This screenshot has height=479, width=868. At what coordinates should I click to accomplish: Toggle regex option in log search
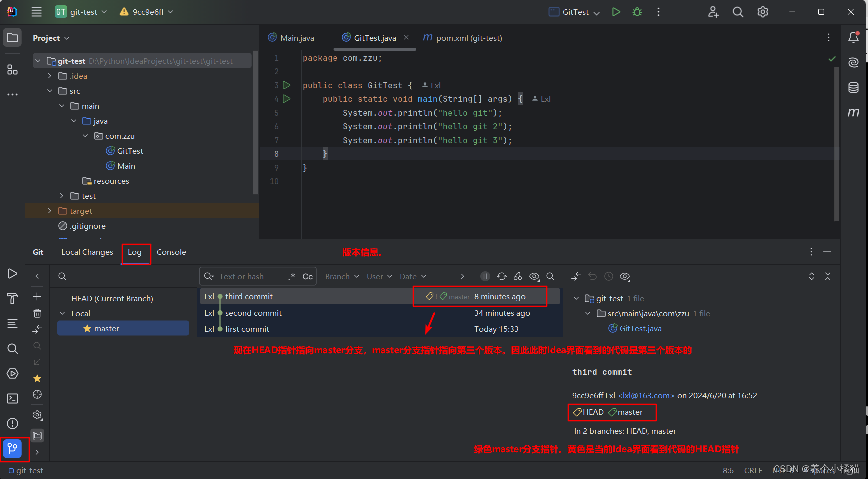292,276
